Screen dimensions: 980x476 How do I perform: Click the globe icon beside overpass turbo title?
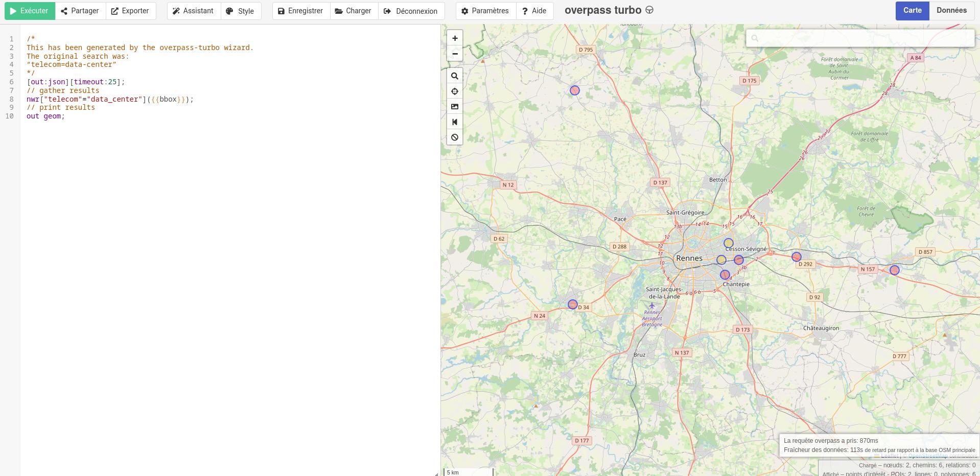coord(649,10)
